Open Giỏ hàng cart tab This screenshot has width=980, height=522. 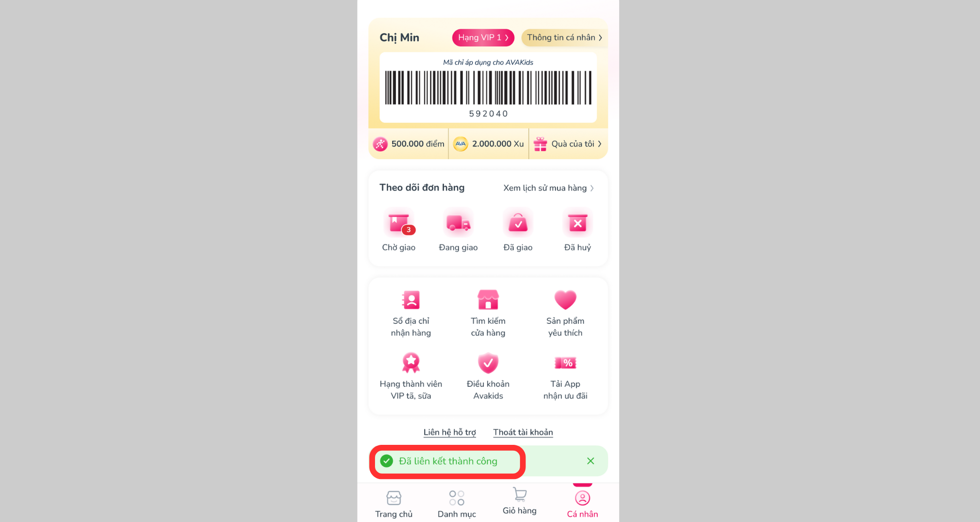(x=520, y=501)
